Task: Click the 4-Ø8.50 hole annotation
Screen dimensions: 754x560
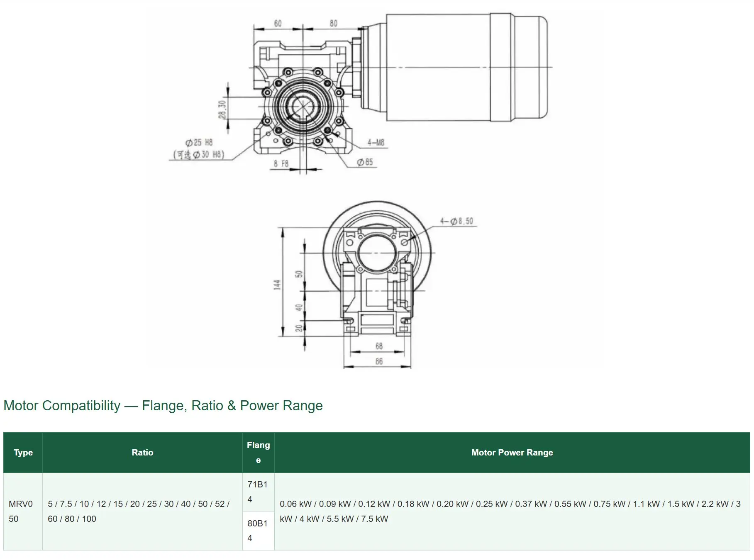Action: coord(456,221)
